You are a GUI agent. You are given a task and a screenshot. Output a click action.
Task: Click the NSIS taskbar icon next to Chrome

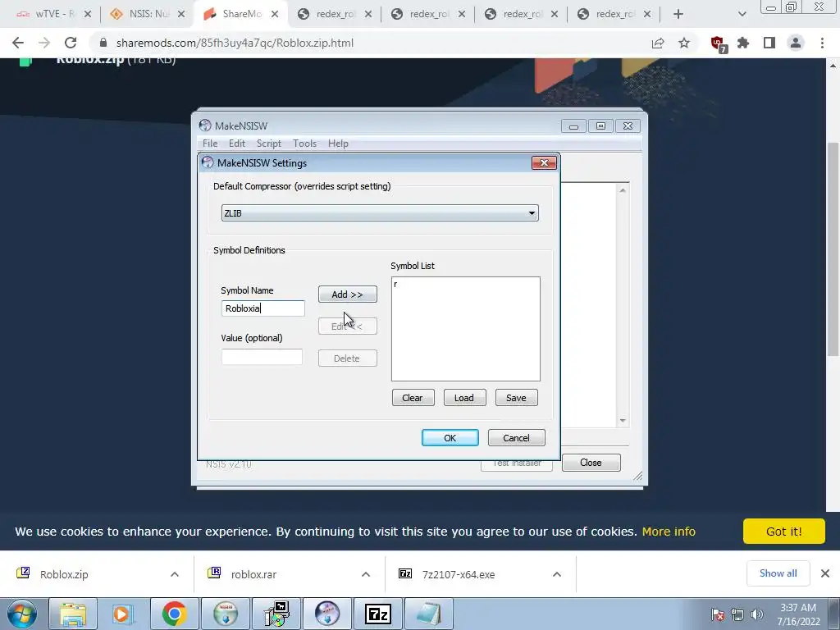click(226, 614)
